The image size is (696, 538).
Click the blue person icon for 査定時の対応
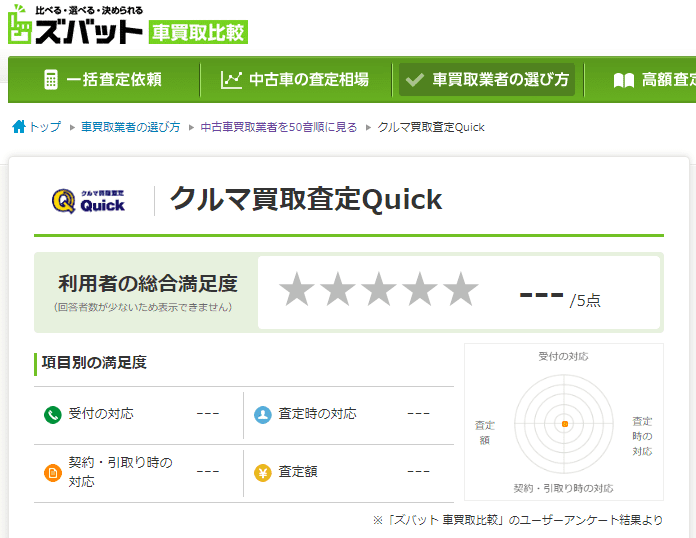263,415
